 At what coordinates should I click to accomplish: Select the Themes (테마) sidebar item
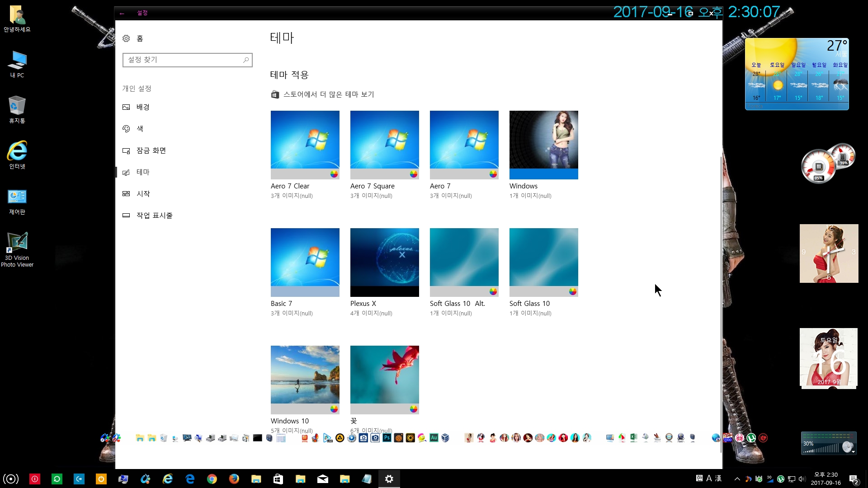136,172
